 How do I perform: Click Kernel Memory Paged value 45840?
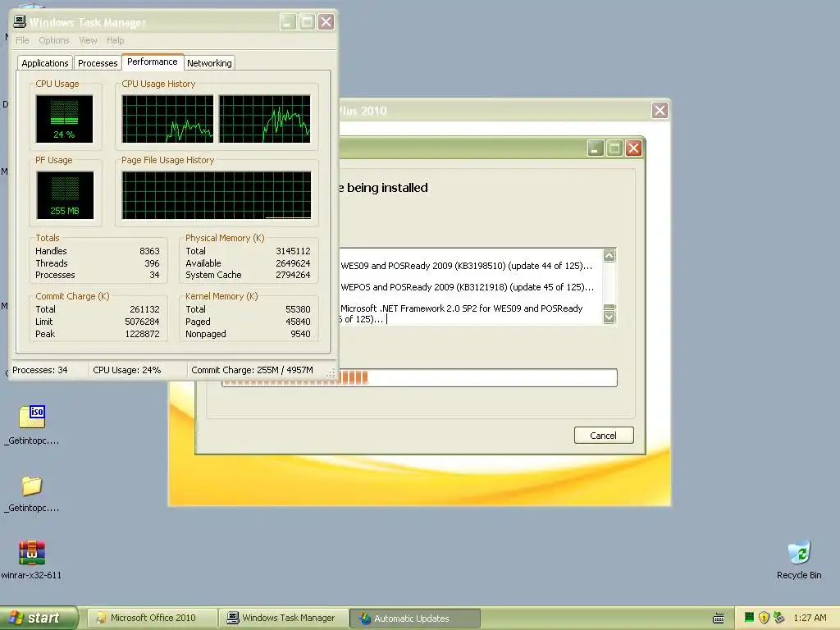298,322
